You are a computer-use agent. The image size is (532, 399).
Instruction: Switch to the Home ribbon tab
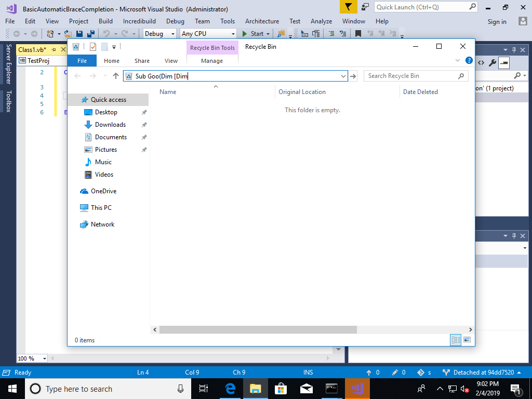coord(112,61)
